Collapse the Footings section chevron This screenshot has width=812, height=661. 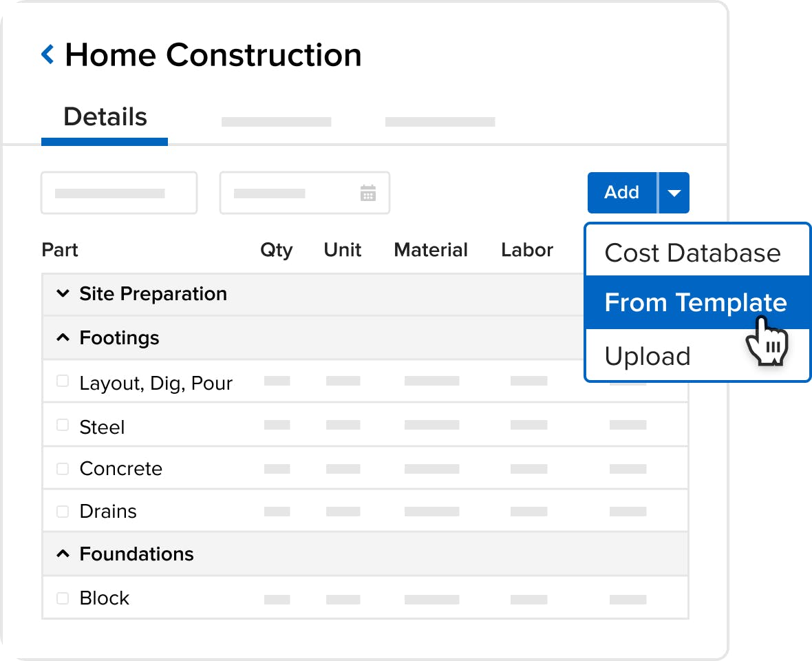[x=63, y=338]
